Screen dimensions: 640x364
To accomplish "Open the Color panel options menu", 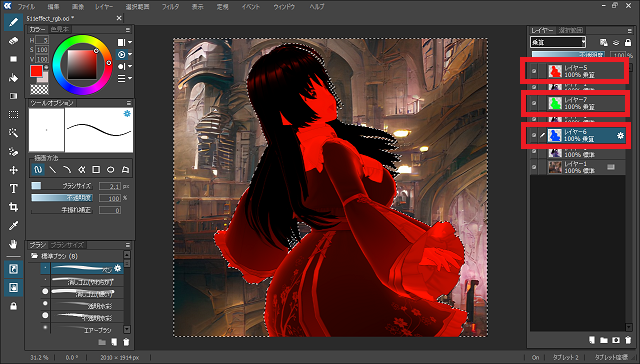I will [128, 30].
